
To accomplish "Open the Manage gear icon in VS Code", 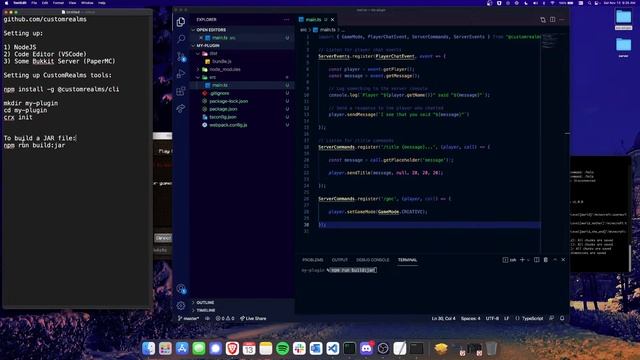I will [181, 306].
